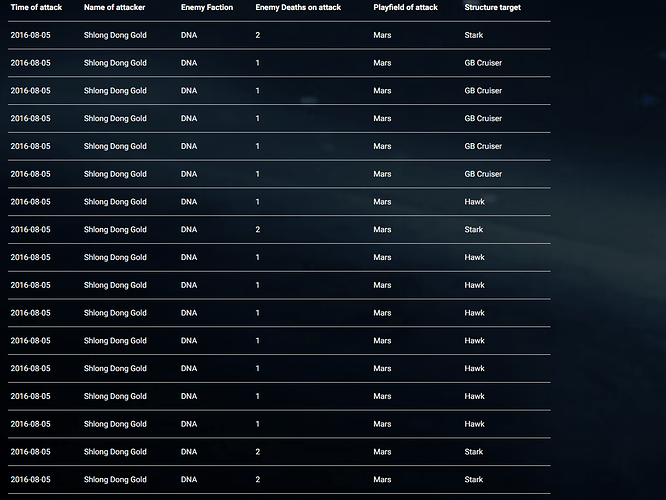Screen dimensions: 666x500
Task: Select the last GB Cruiser structure cell
Action: 483,174
